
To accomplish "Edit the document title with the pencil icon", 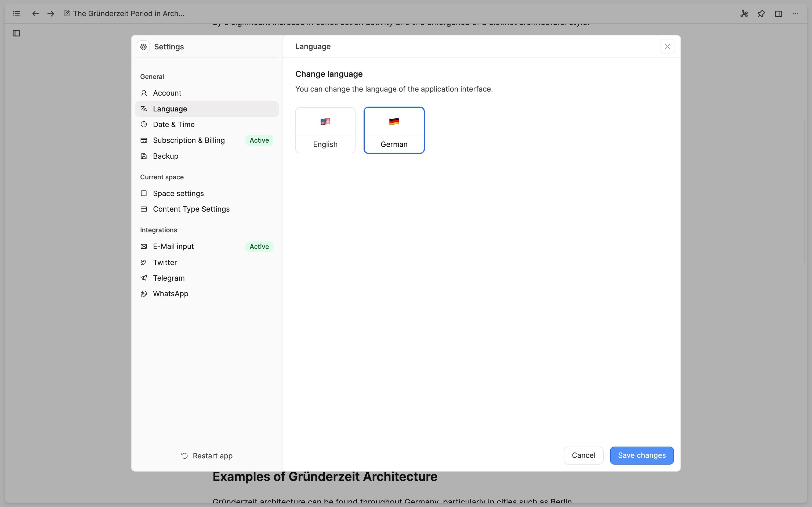I will (x=67, y=13).
